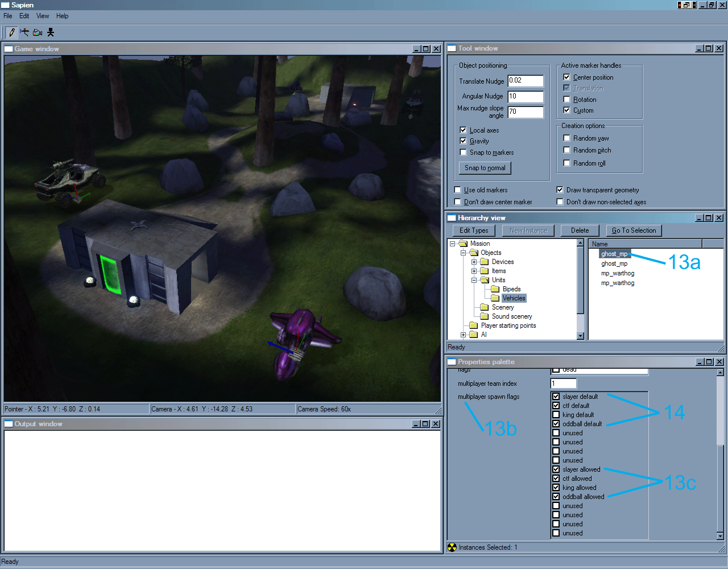The height and width of the screenshot is (569, 728).
Task: Check Don't draw center marker
Action: (x=457, y=202)
